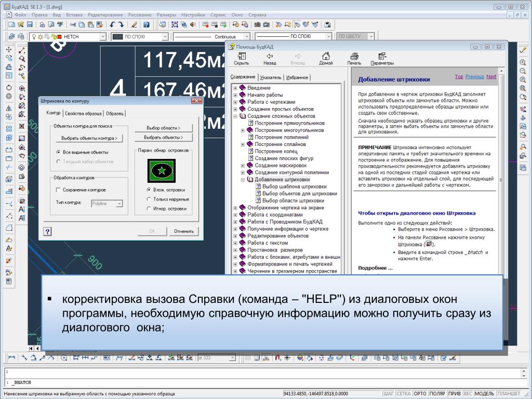Click the Cut scissors icon

(73, 25)
